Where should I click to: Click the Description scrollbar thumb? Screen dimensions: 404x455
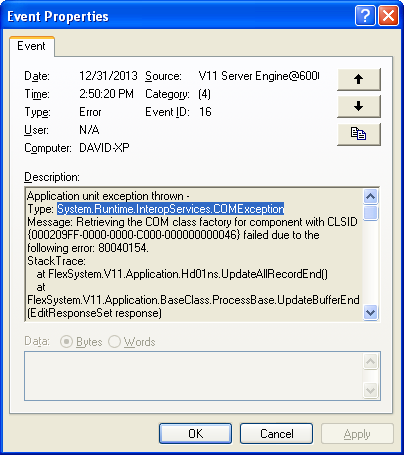coord(371,213)
